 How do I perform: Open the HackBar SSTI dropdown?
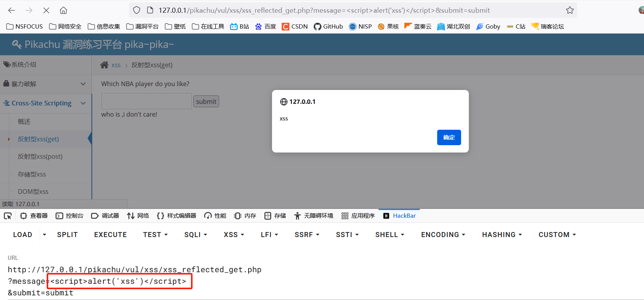[x=347, y=235]
